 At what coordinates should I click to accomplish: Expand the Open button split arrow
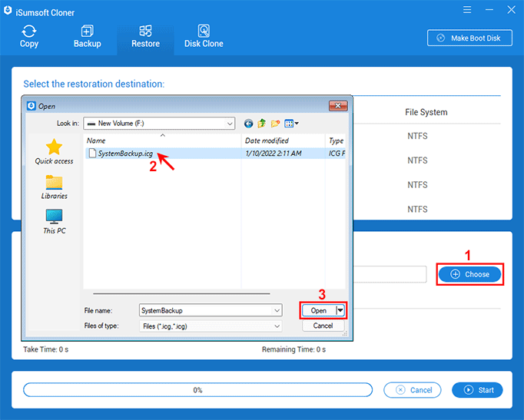[x=340, y=311]
